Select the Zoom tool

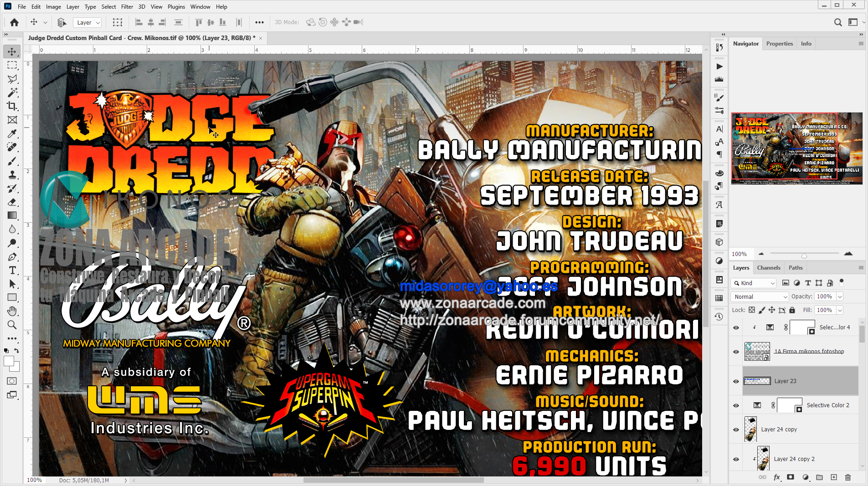12,325
